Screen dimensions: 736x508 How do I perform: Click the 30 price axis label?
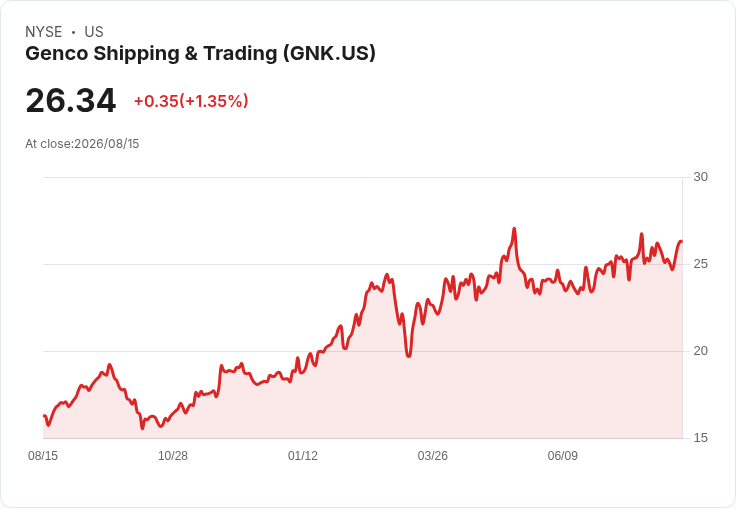pos(701,177)
